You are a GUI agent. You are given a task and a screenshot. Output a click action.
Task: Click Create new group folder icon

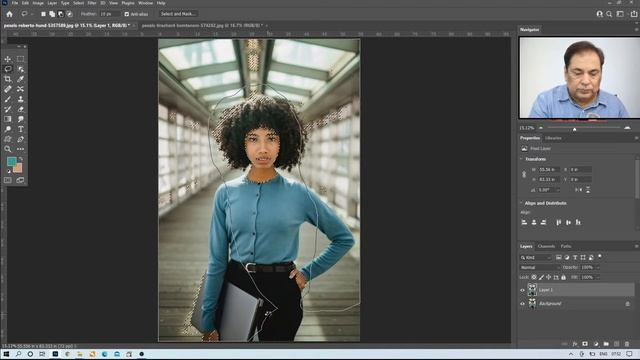[606, 344]
